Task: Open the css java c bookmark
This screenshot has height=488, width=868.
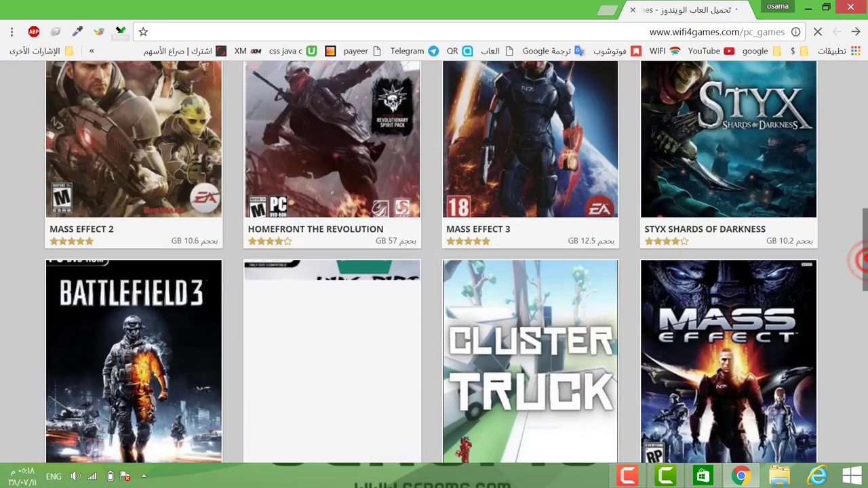Action: point(292,51)
